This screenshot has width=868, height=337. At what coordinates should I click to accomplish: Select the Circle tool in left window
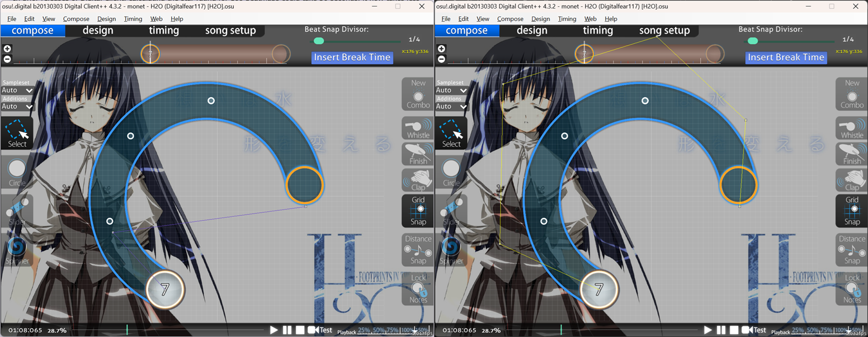pos(17,172)
